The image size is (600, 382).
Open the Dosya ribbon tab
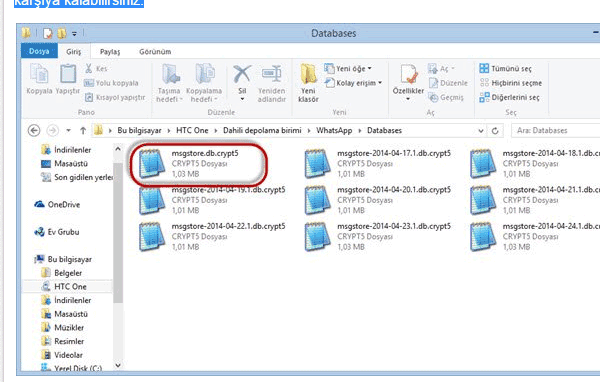click(x=39, y=51)
